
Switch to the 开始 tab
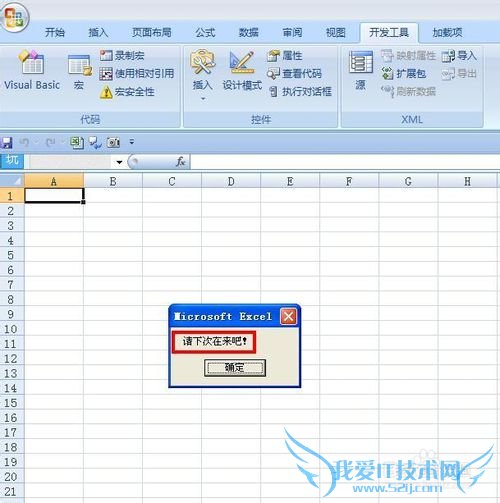click(x=55, y=32)
